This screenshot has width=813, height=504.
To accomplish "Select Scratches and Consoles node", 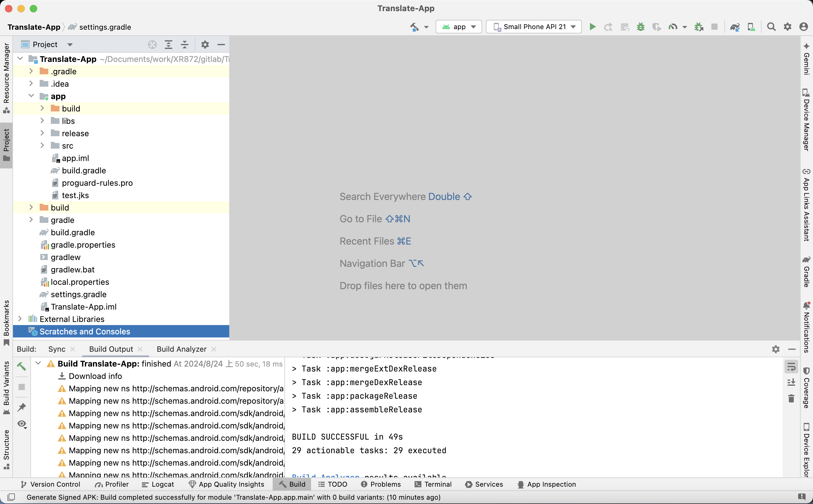I will [x=121, y=331].
